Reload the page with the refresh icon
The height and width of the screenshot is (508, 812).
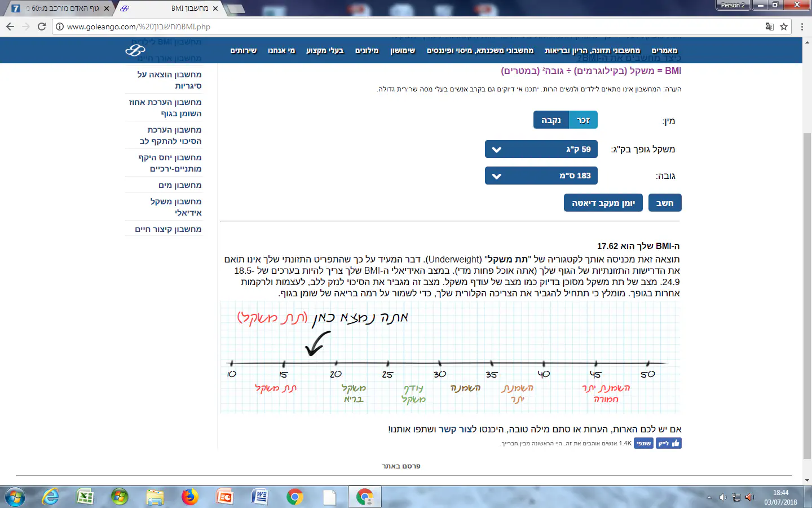tap(42, 27)
